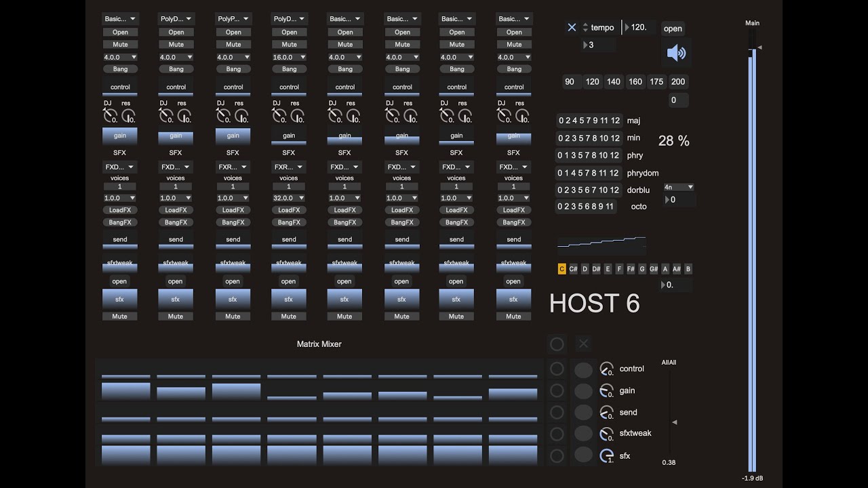Click the res dial on channel 8
The width and height of the screenshot is (868, 488).
pyautogui.click(x=522, y=116)
